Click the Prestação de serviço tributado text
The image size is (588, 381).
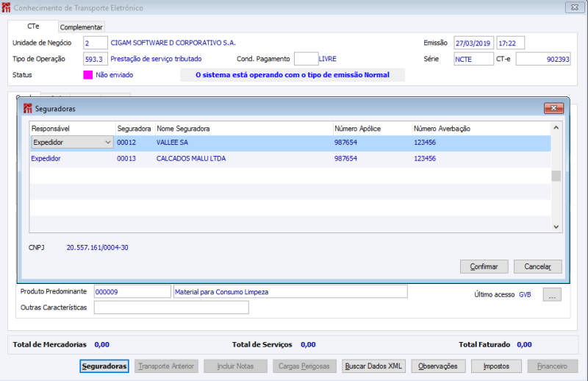[x=156, y=59]
